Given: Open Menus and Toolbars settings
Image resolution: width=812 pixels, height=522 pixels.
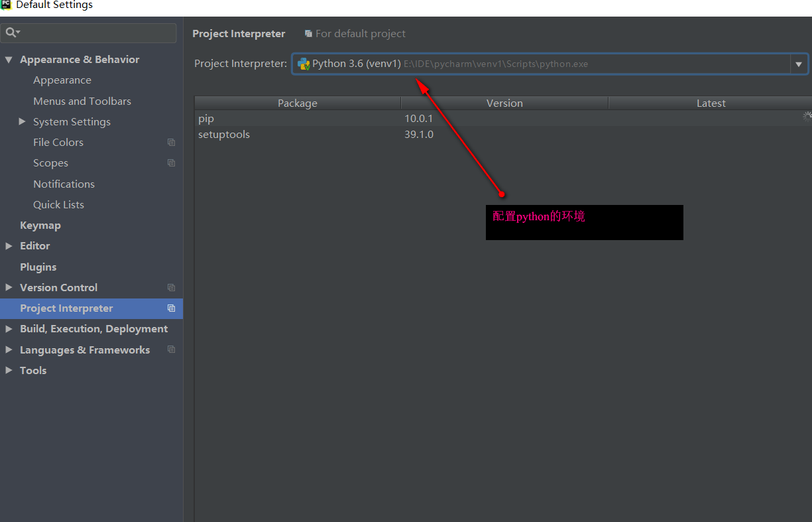Looking at the screenshot, I should pyautogui.click(x=82, y=101).
